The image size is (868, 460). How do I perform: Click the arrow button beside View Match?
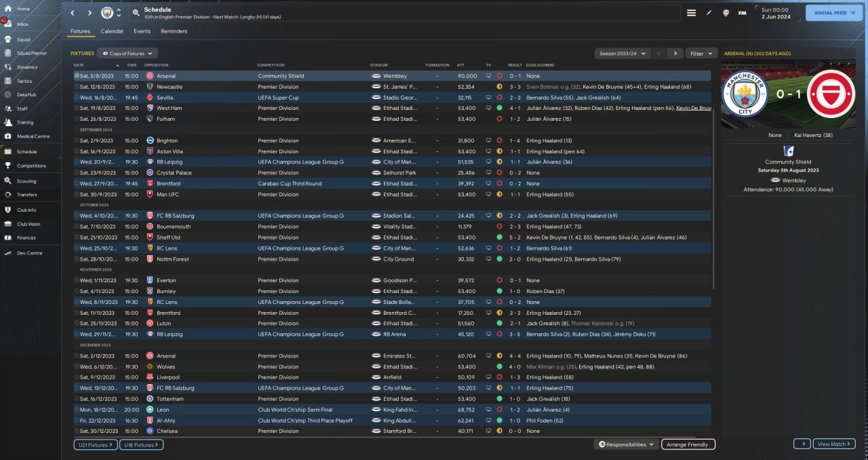802,444
